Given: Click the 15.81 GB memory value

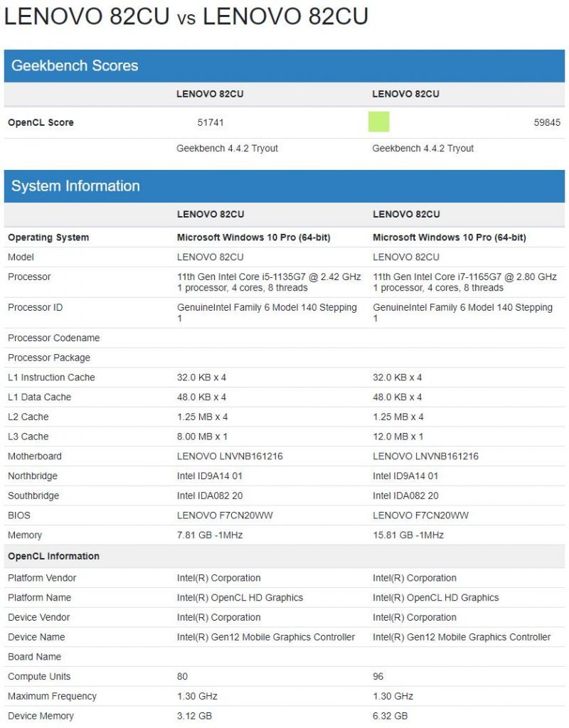Looking at the screenshot, I should (408, 535).
